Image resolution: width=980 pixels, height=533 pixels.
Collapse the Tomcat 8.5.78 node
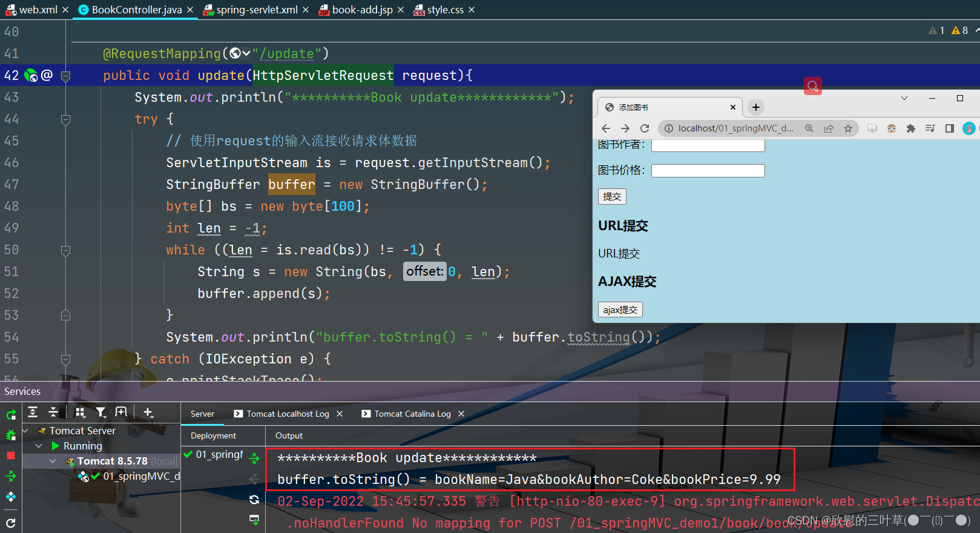click(x=53, y=461)
